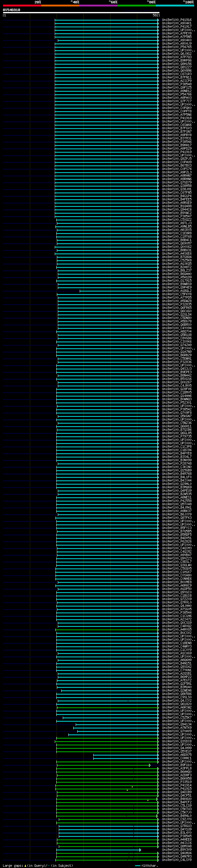The image size is (197, 868).
Task: Select hit label UniRef100_C0PQK0
Action: [177, 108]
